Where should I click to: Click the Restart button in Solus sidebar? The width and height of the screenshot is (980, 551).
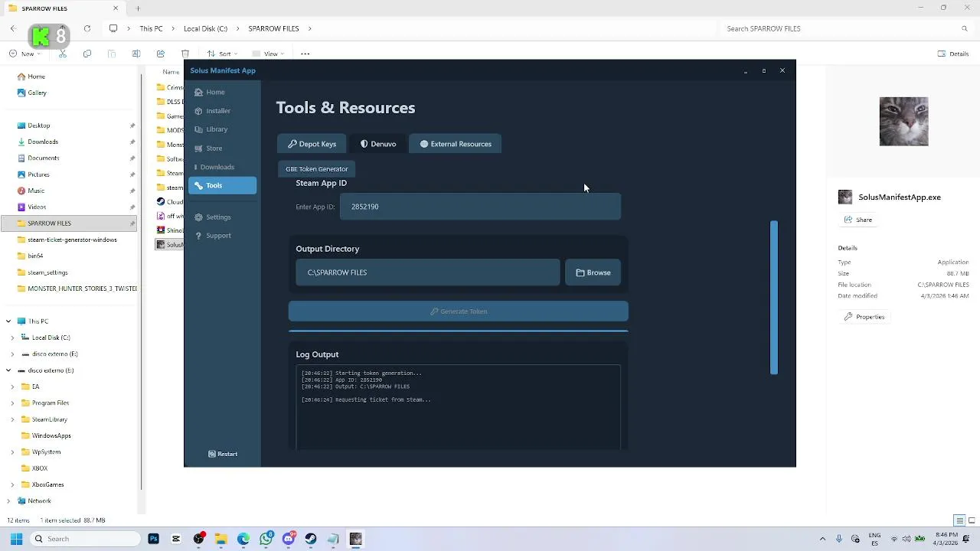(x=223, y=454)
